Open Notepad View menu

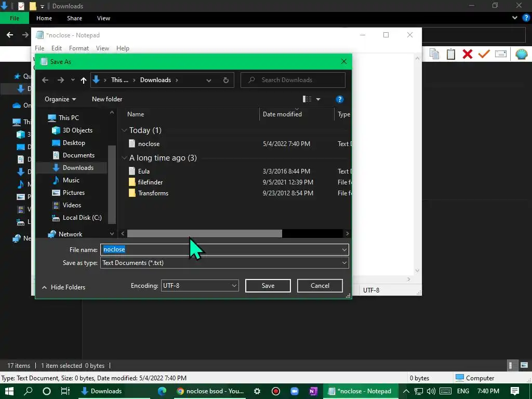point(102,48)
